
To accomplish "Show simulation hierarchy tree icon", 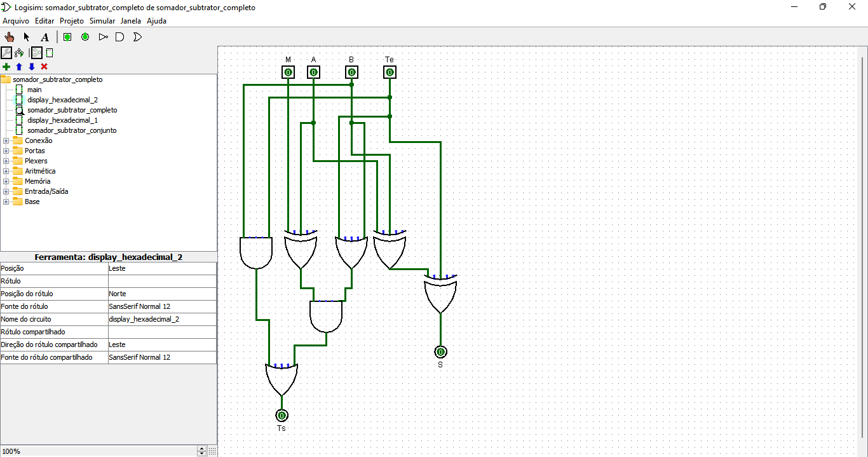I will 19,53.
